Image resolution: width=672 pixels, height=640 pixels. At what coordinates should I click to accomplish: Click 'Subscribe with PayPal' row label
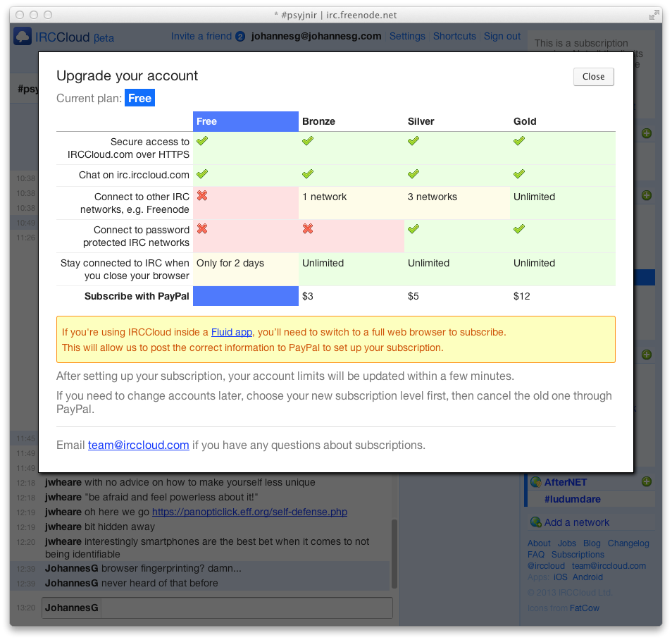coord(137,296)
